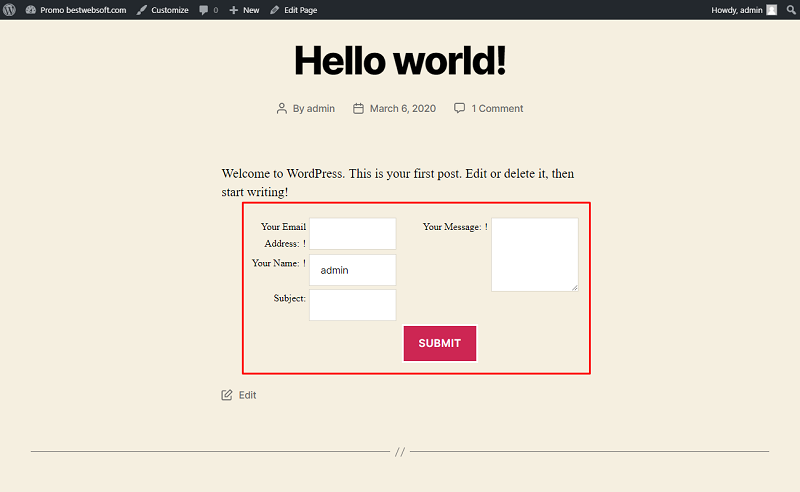Open the Hello world! post title
800x492 pixels.
(x=400, y=60)
